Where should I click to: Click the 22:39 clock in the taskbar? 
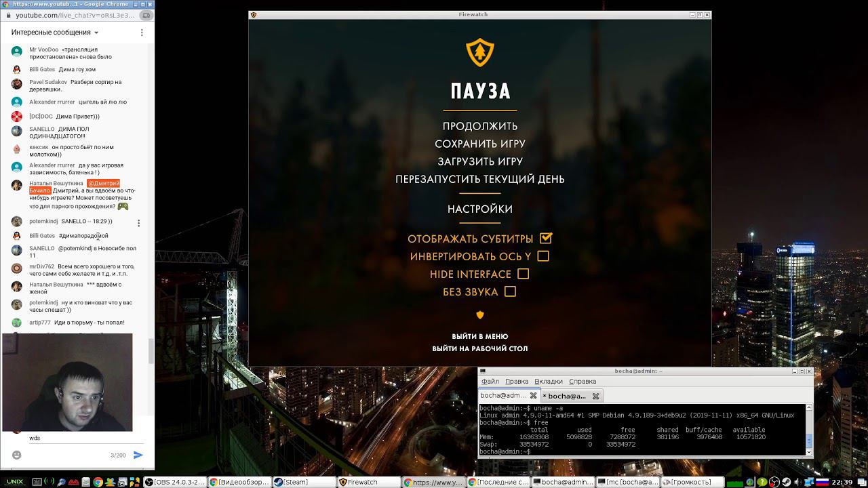[842, 482]
